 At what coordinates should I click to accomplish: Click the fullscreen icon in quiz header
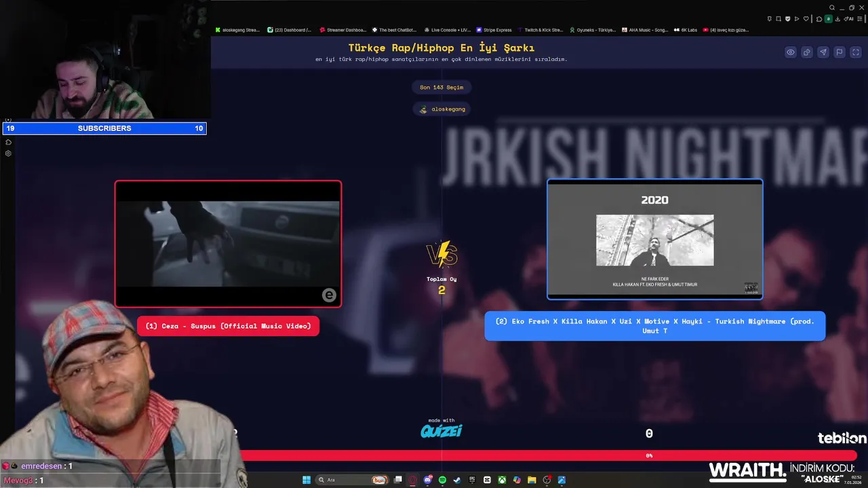[855, 52]
